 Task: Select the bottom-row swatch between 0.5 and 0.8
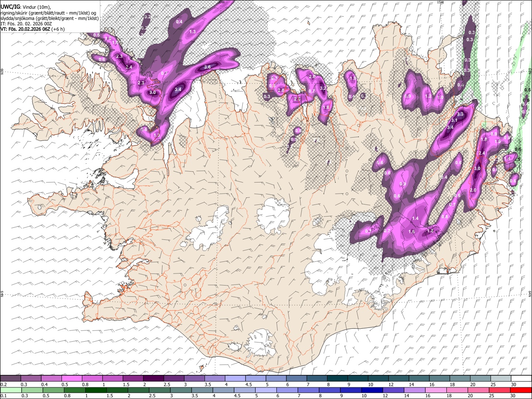[54, 390]
